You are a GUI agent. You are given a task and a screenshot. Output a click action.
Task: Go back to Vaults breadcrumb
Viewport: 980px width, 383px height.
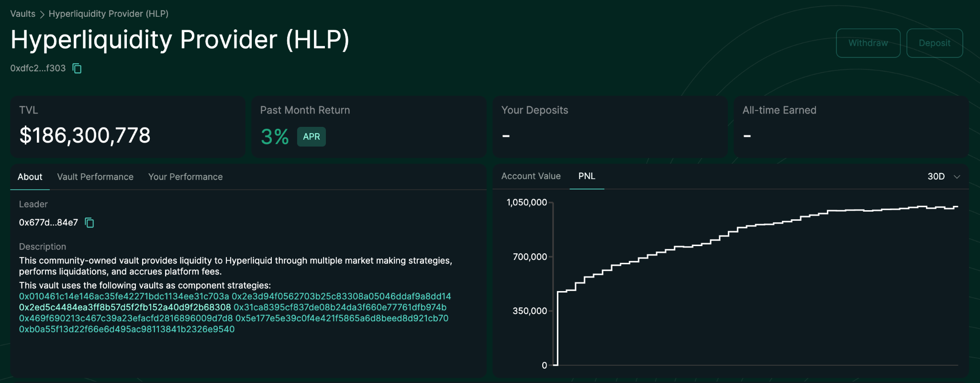[23, 14]
